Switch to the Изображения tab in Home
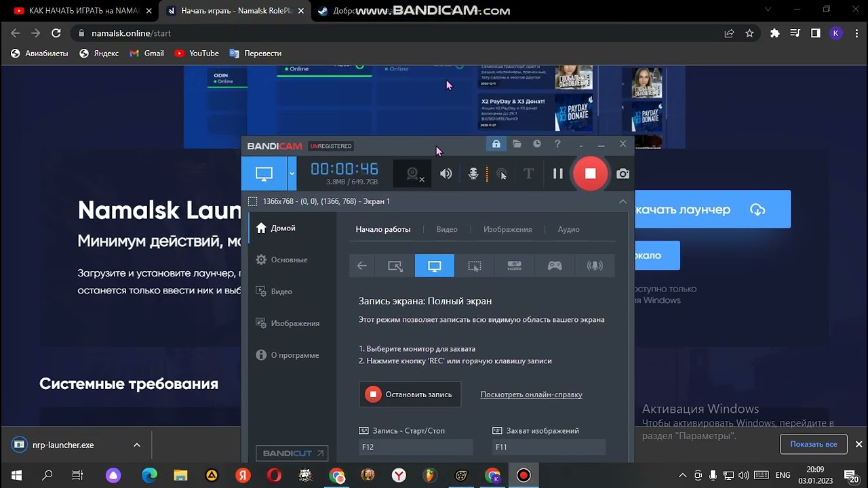The height and width of the screenshot is (488, 868). [x=507, y=229]
